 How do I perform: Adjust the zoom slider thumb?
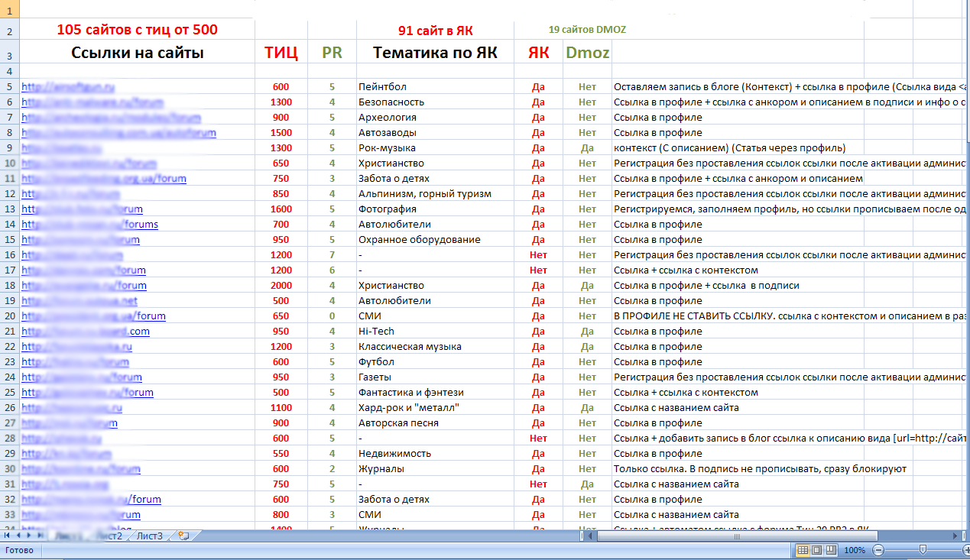click(923, 550)
